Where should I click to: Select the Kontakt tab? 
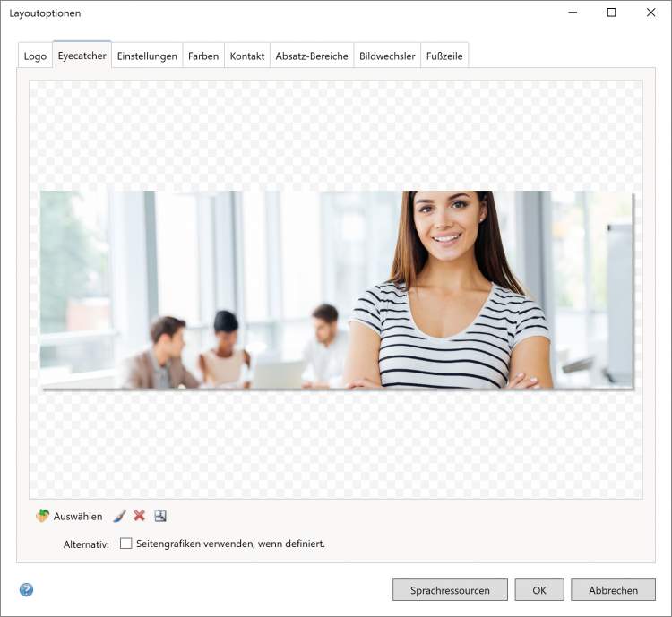tap(247, 56)
